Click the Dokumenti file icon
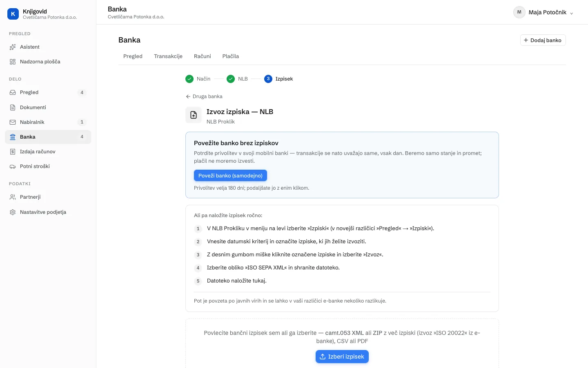 [13, 108]
